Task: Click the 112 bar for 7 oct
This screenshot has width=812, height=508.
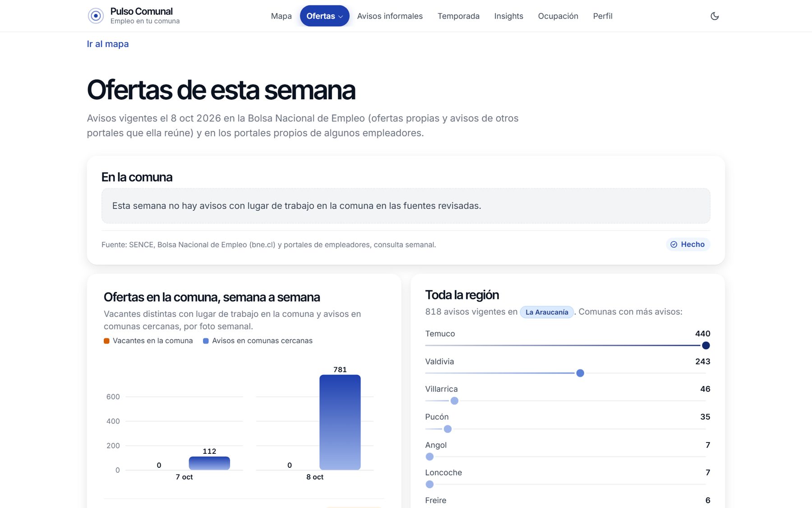Action: [209, 463]
